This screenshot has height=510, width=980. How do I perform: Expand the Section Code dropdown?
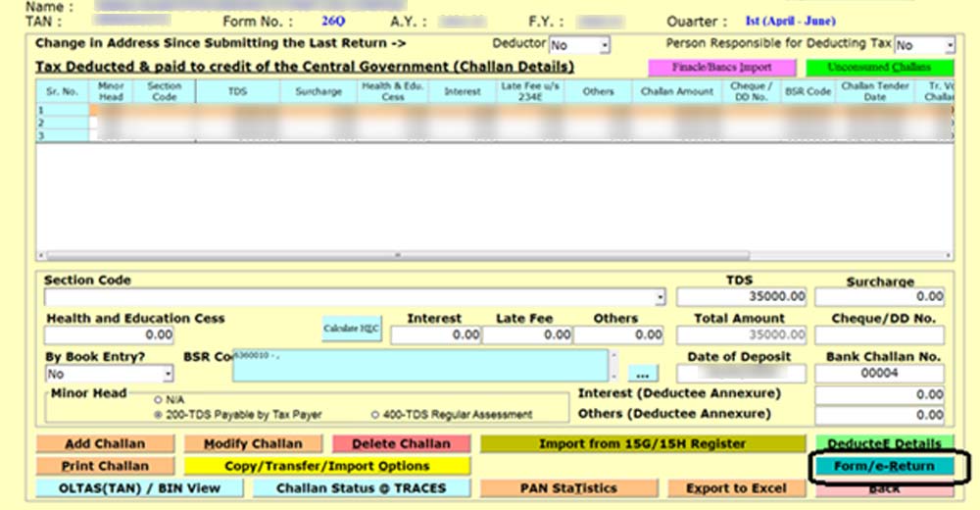pyautogui.click(x=660, y=296)
